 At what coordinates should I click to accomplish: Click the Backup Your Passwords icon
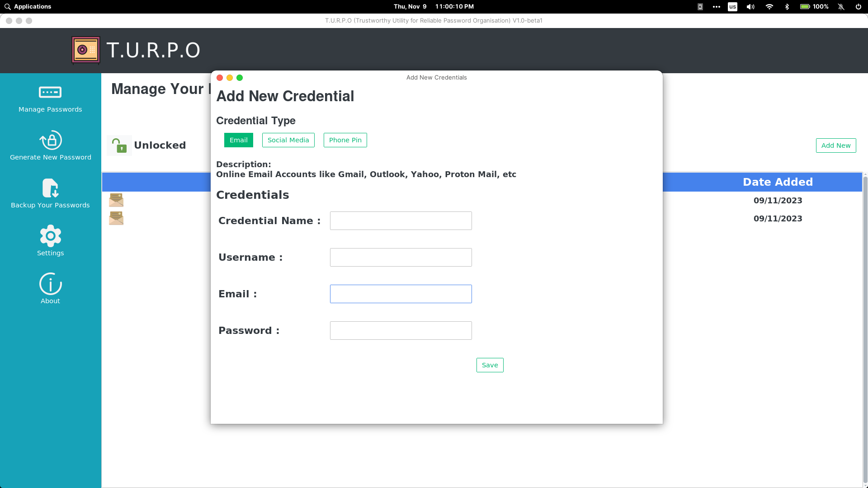(x=50, y=188)
